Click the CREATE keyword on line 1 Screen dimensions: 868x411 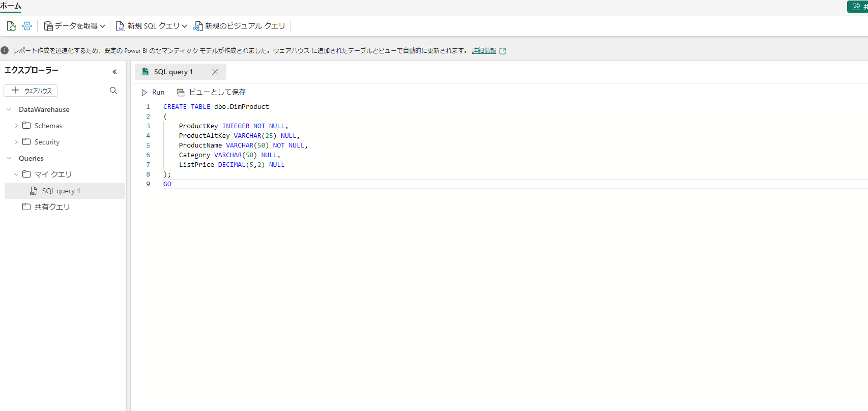click(x=175, y=107)
